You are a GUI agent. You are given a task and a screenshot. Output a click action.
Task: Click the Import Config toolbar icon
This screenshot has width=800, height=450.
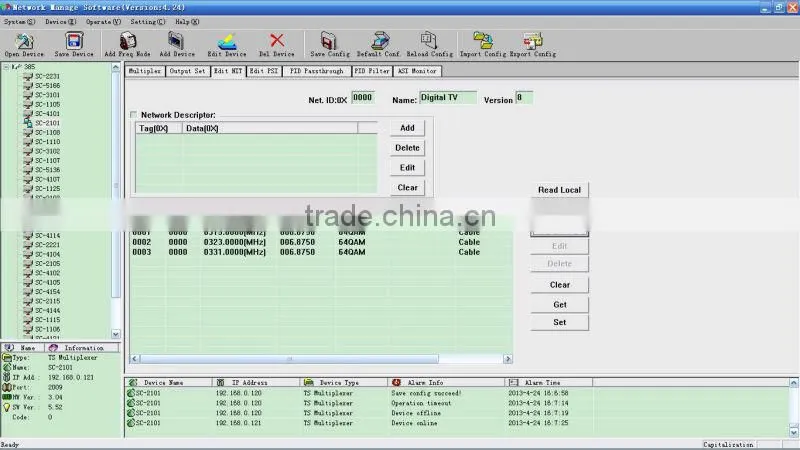coord(483,41)
